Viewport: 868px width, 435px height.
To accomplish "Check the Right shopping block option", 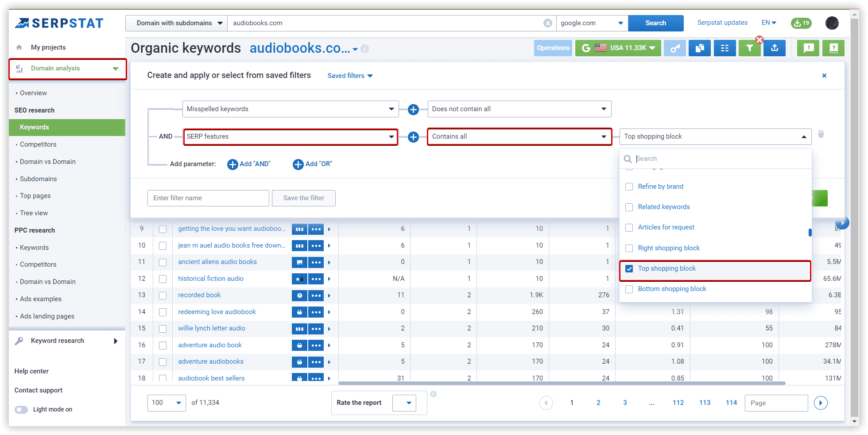I will (x=629, y=249).
